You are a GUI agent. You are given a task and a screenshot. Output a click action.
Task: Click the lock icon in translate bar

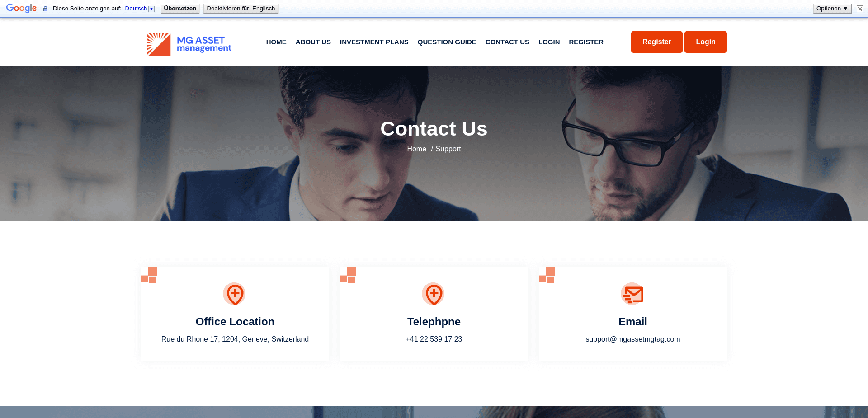tap(45, 9)
